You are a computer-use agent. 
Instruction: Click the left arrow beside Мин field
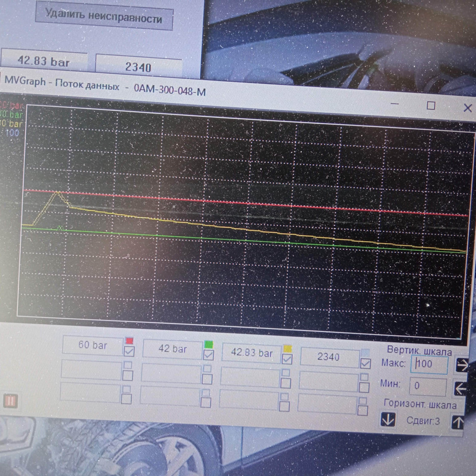tap(460, 388)
